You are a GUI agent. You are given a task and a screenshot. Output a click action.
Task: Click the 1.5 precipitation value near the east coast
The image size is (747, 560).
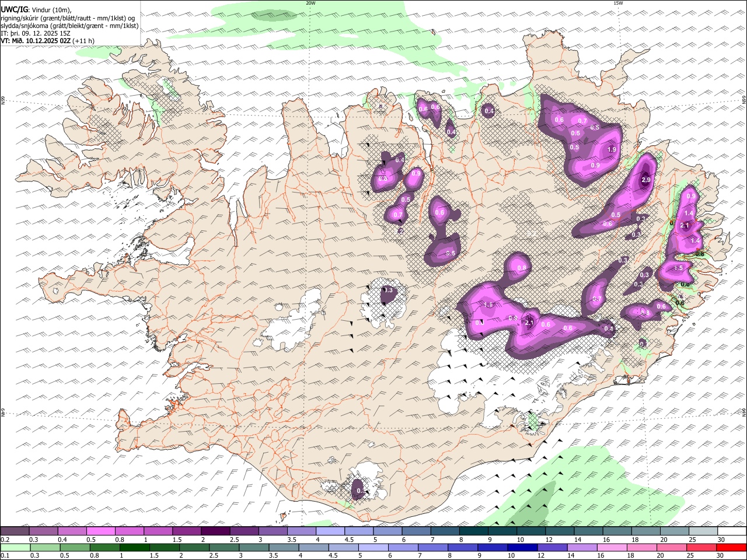pyautogui.click(x=678, y=268)
